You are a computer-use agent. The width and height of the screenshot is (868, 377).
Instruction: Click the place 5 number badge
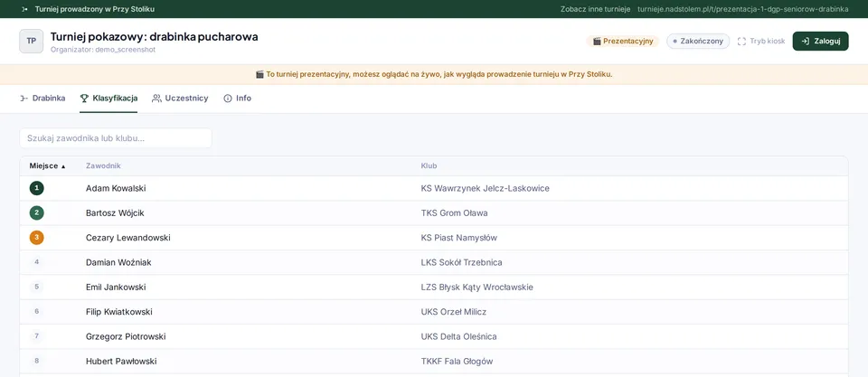click(x=36, y=287)
